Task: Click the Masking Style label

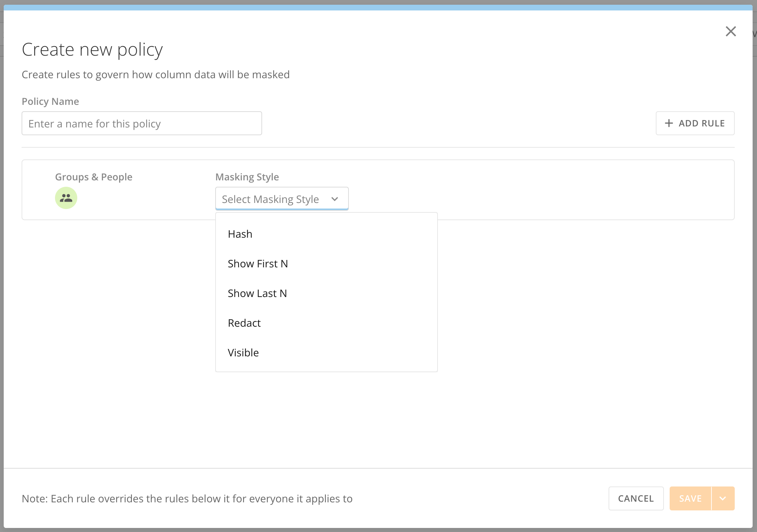Action: tap(247, 177)
